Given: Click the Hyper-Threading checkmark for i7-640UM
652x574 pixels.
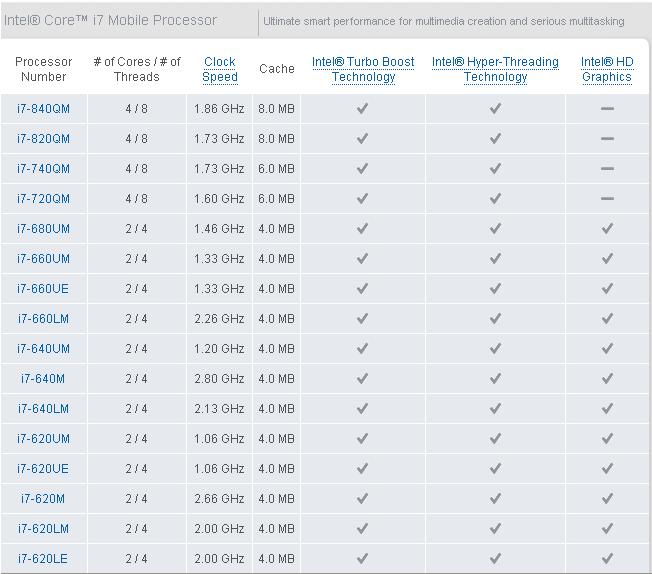Looking at the screenshot, I should click(x=495, y=349).
